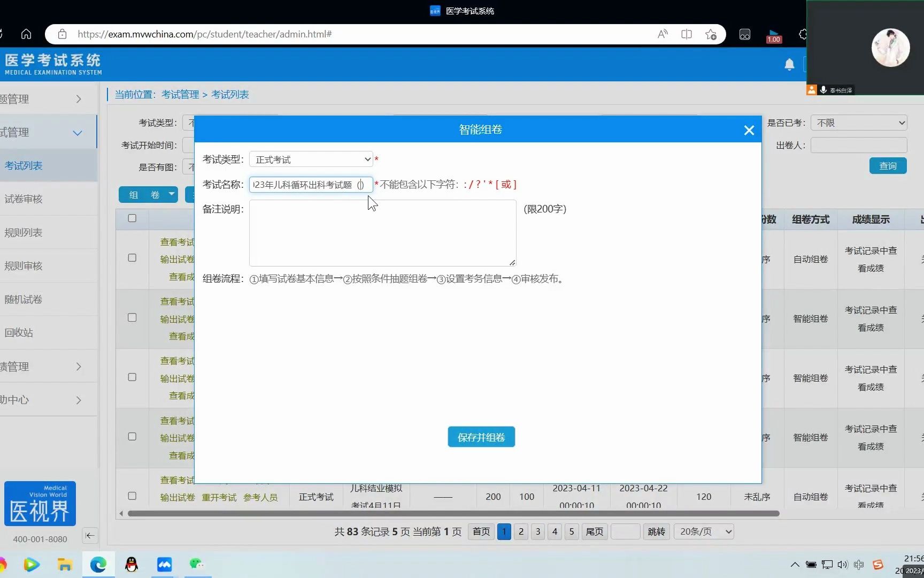
Task: Click the 查询 search button
Action: click(888, 166)
